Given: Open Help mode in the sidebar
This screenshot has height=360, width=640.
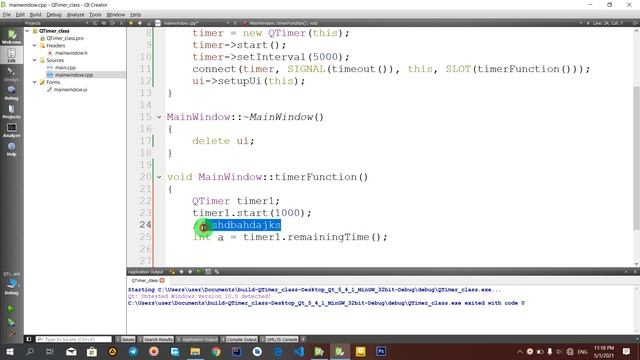Looking at the screenshot, I should coord(11,149).
